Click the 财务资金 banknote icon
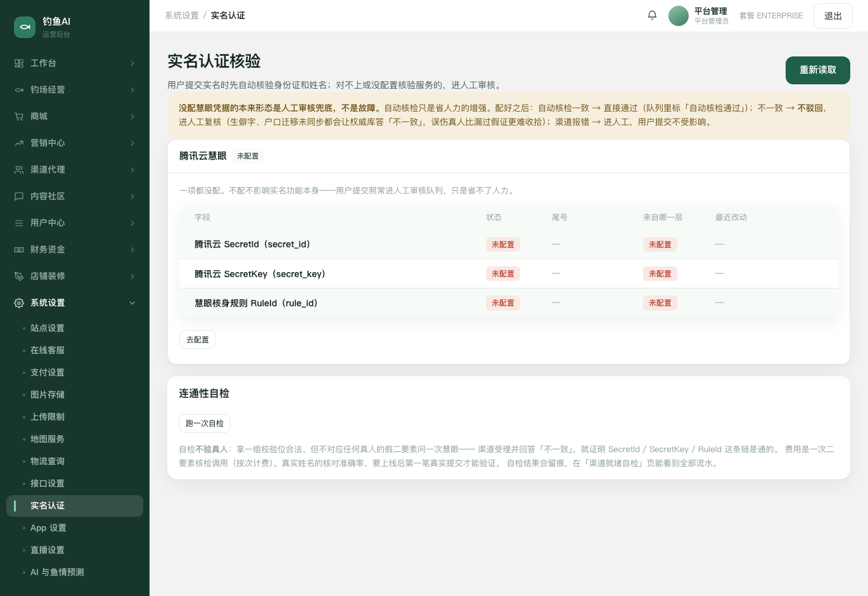 tap(19, 250)
